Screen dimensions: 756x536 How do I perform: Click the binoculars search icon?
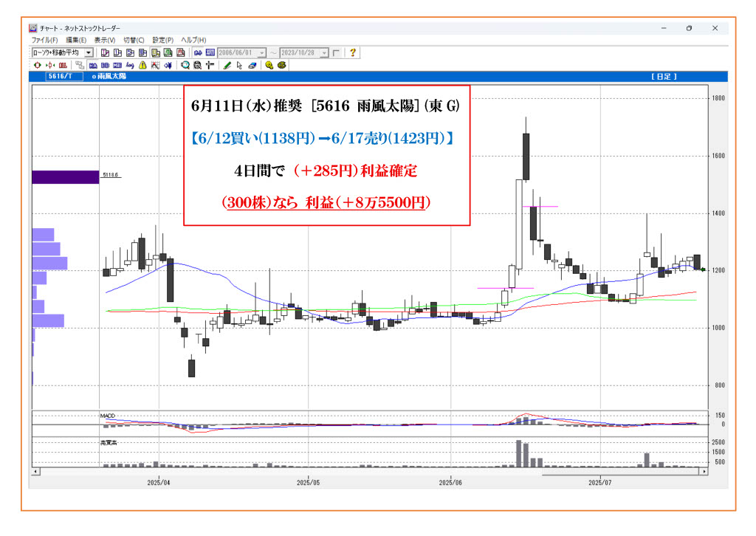(x=198, y=53)
